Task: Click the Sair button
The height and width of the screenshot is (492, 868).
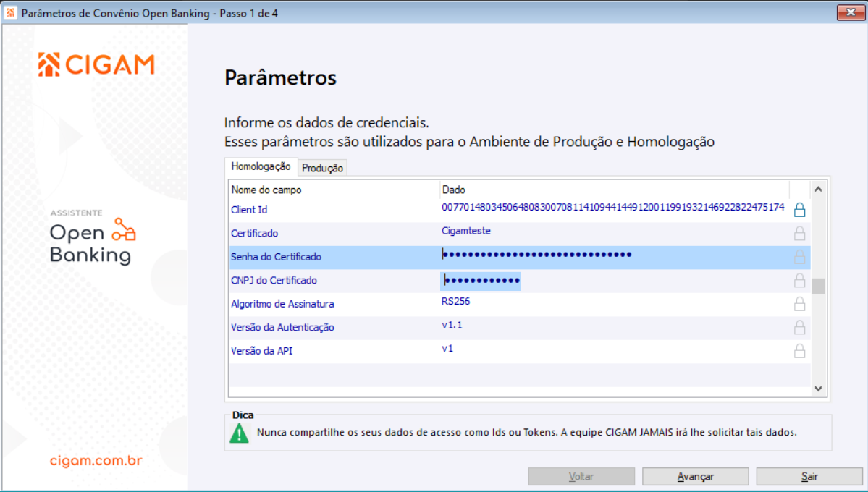Action: coord(809,477)
